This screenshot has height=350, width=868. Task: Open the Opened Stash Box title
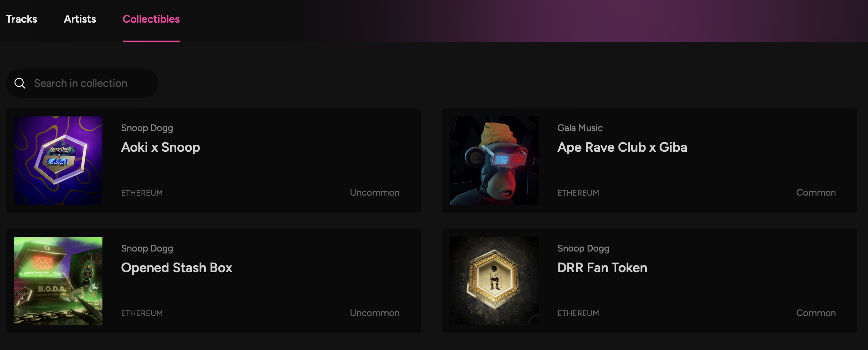pos(177,267)
